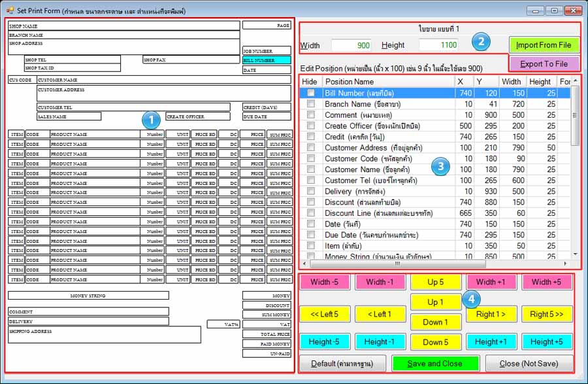Focus the paper Width field showing 900
The height and width of the screenshot is (384, 588).
[351, 45]
